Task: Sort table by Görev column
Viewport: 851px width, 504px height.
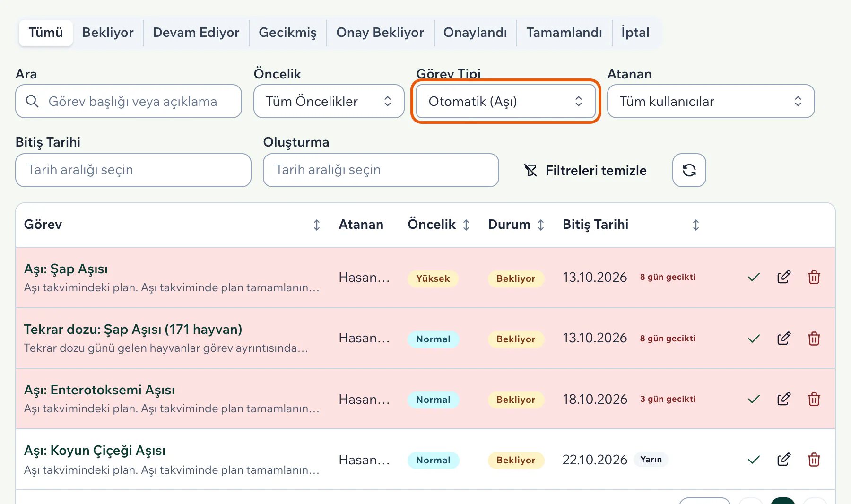Action: point(317,225)
